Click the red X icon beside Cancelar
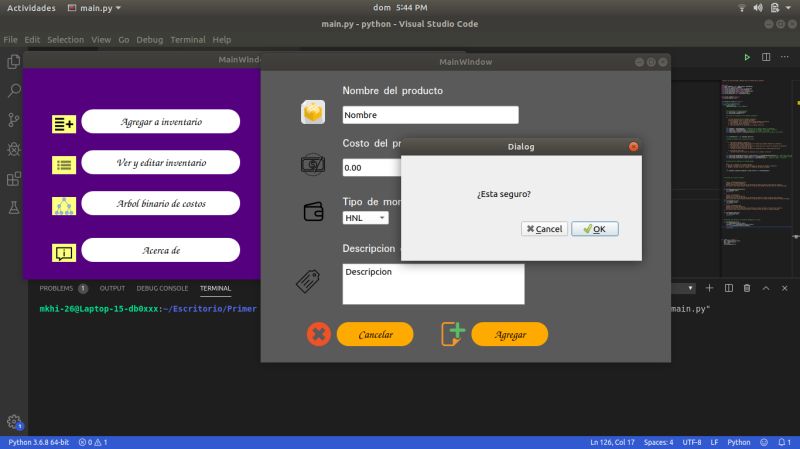 click(x=318, y=334)
